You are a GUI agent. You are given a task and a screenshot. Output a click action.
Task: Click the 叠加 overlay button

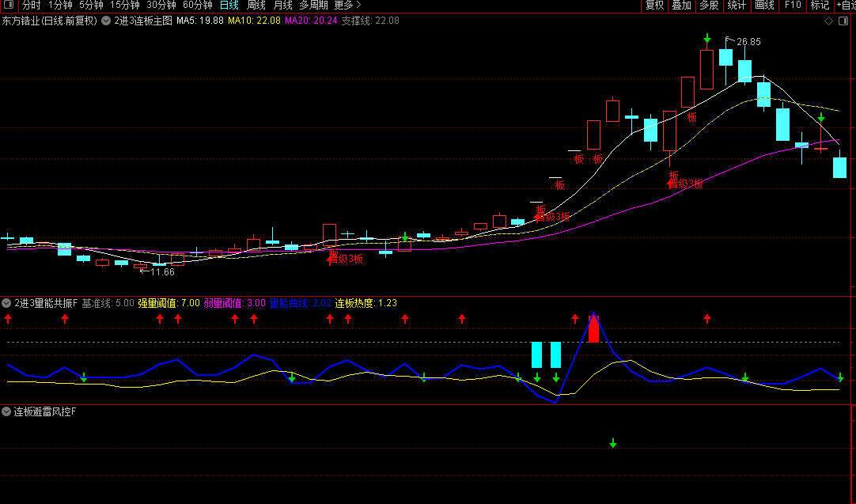coord(682,5)
